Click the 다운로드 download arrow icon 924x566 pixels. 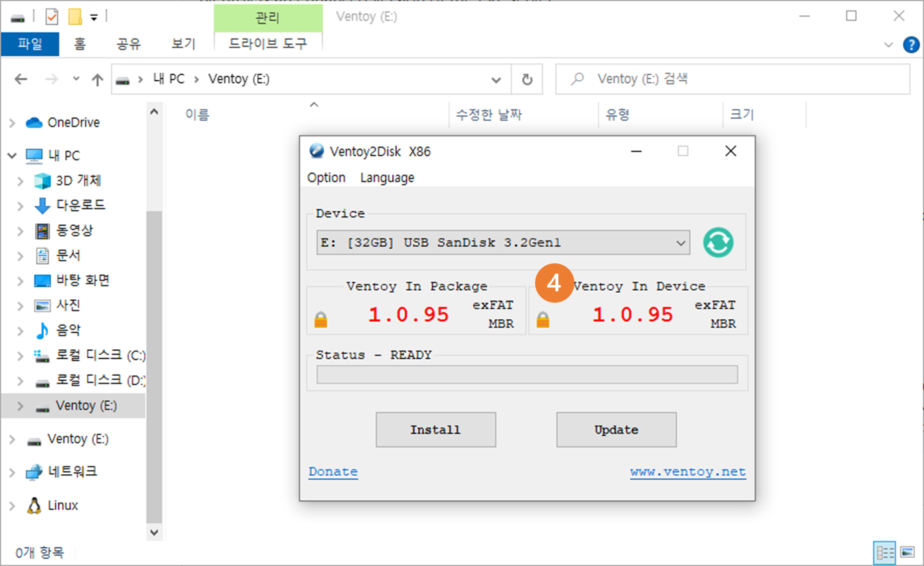click(43, 205)
